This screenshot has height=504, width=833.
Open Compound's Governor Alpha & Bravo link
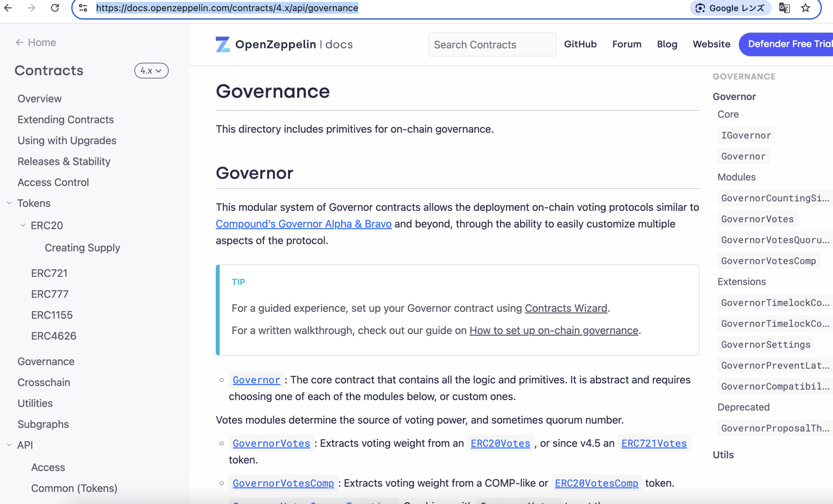tap(304, 224)
